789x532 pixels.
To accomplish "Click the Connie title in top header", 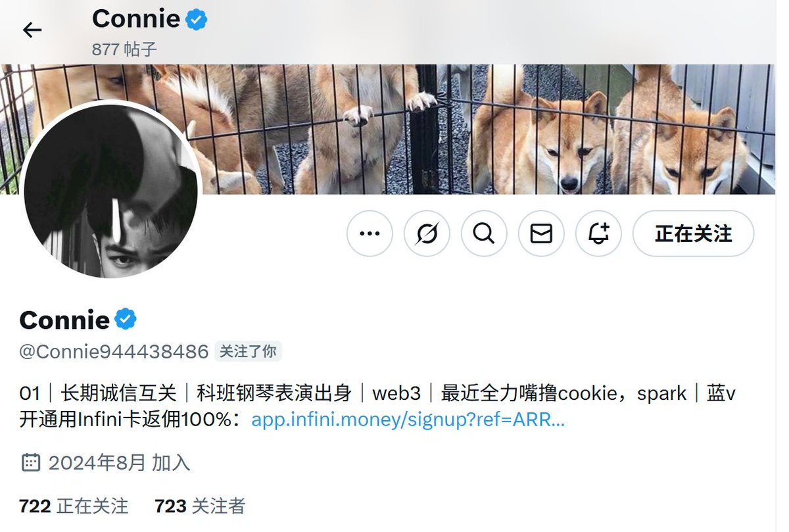I will (x=136, y=18).
